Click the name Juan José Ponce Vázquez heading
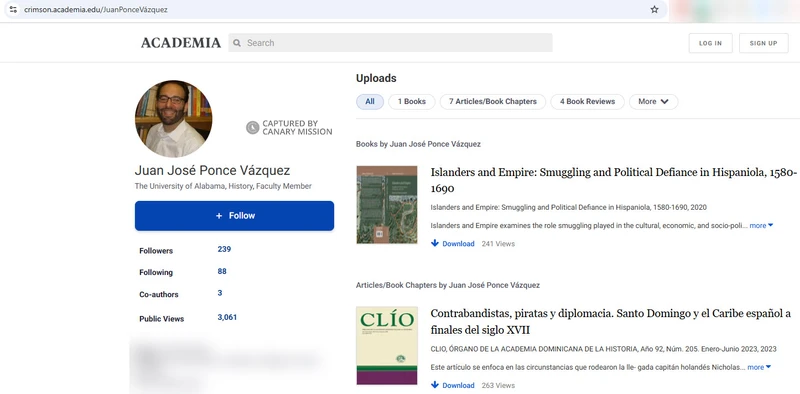 coord(212,170)
